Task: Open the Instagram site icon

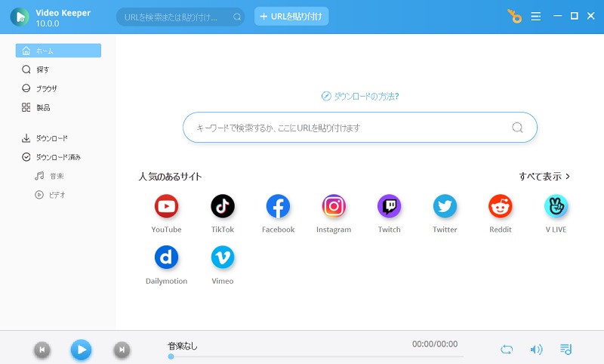Action: point(334,206)
